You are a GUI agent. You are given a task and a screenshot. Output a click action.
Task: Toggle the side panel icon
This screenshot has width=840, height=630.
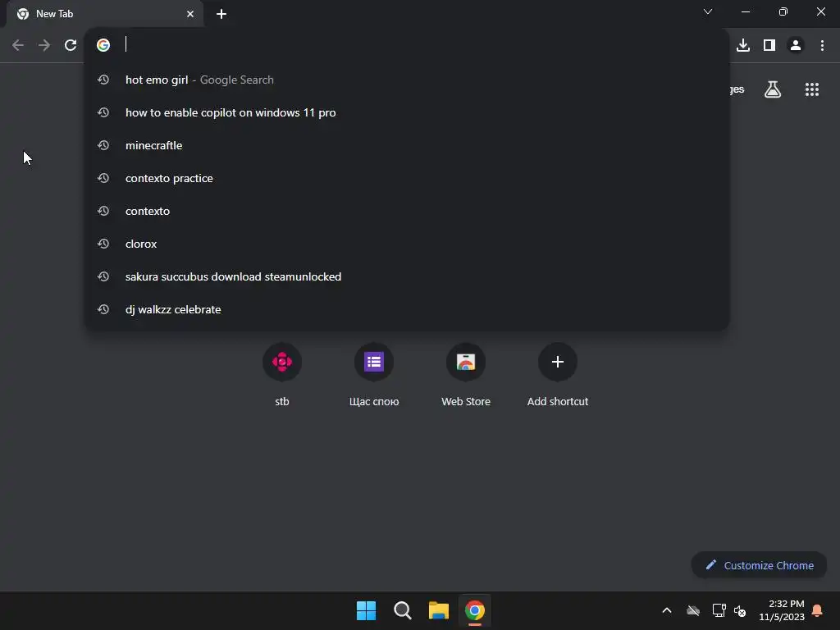[x=769, y=45]
